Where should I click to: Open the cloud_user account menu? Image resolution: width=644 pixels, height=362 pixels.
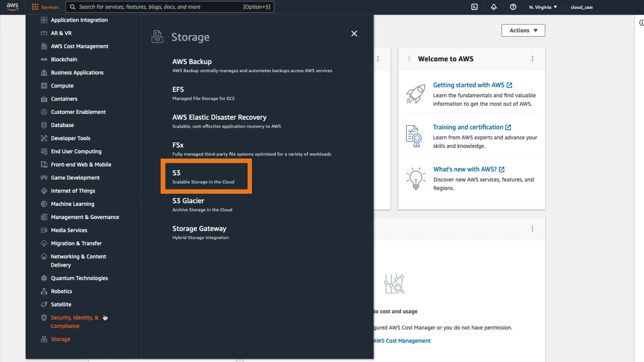581,7
